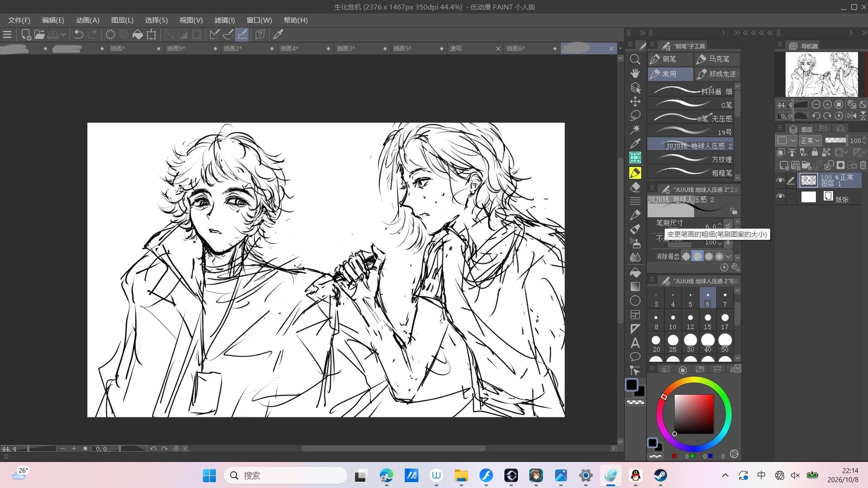Click the delete layer trash icon
Viewport: 868px width, 488px height.
(863, 165)
